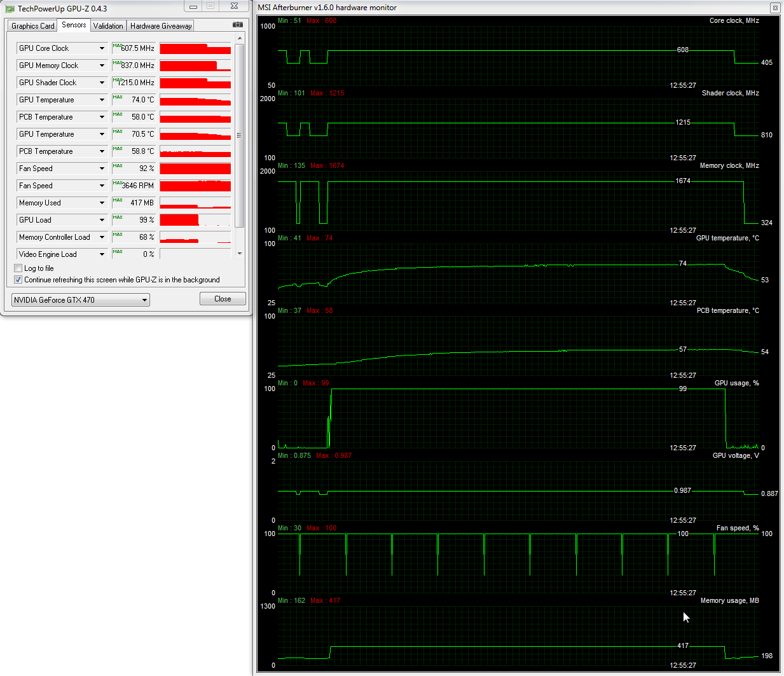Click the 'GPU voltage, V' graph label
784x676 pixels.
(736, 455)
